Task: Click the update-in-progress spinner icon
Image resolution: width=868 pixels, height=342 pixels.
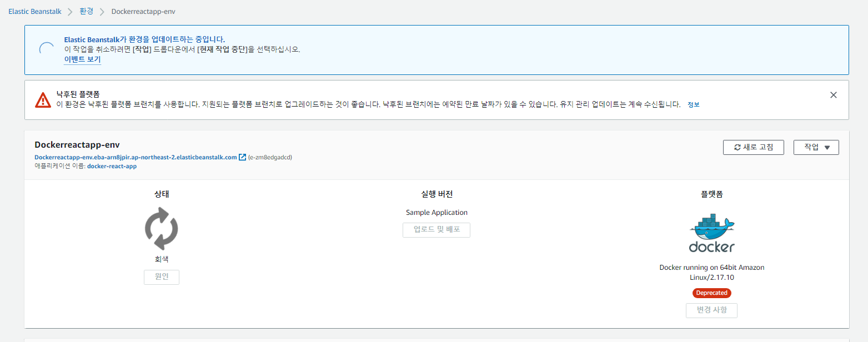Action: point(46,49)
